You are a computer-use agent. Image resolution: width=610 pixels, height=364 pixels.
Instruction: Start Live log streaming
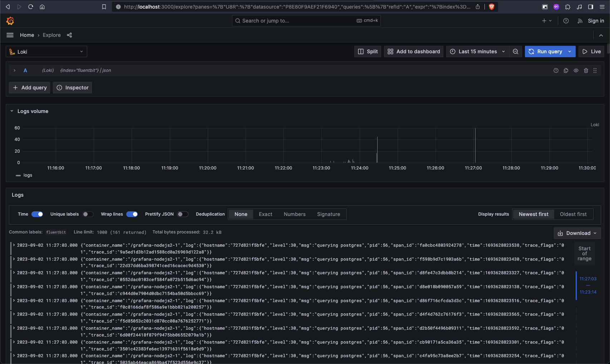591,51
